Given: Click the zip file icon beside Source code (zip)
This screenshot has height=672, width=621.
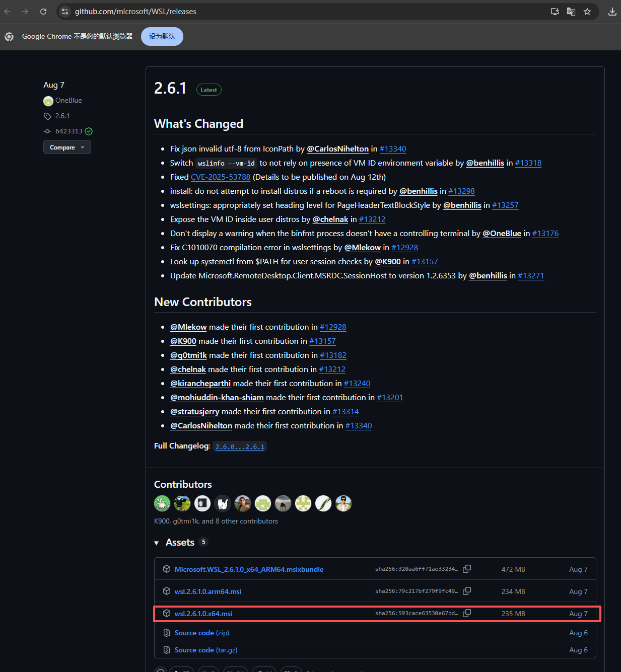Looking at the screenshot, I should [167, 633].
